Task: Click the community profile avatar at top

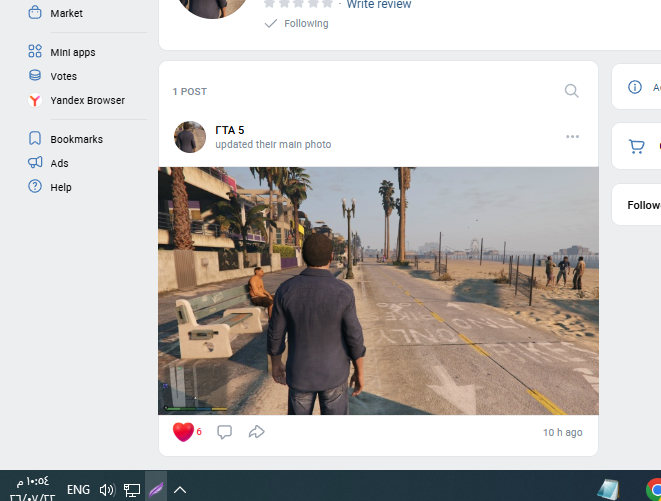Action: (x=213, y=8)
